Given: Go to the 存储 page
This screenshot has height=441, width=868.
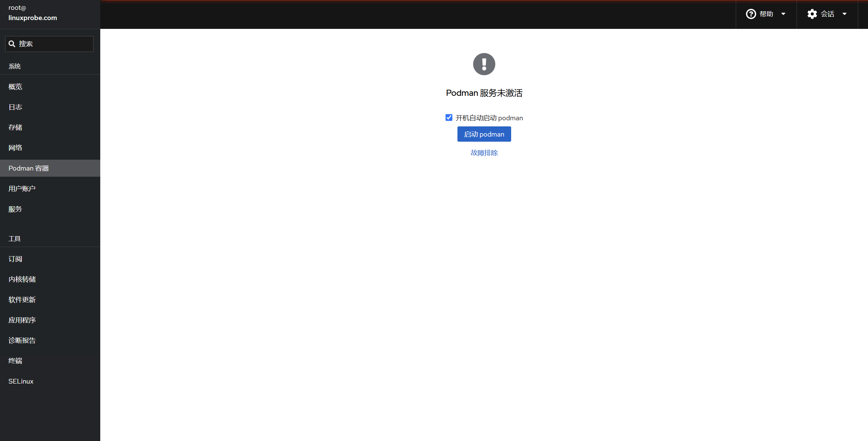Looking at the screenshot, I should [15, 127].
